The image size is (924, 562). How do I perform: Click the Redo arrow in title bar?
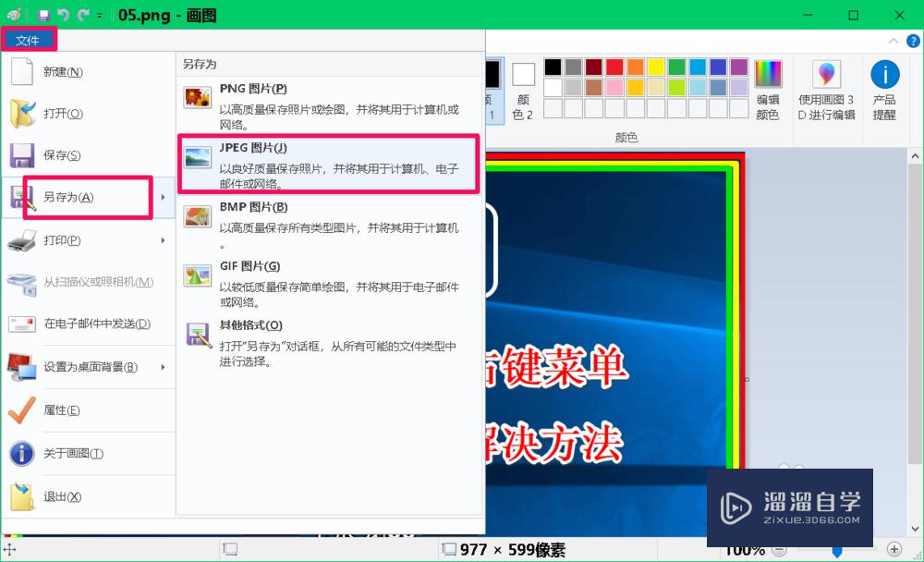point(84,16)
